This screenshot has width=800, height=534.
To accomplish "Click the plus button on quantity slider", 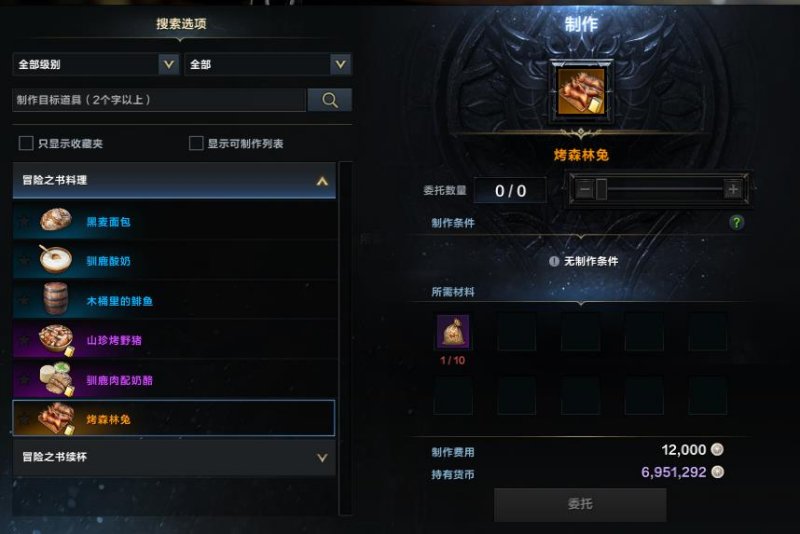I will coord(733,190).
